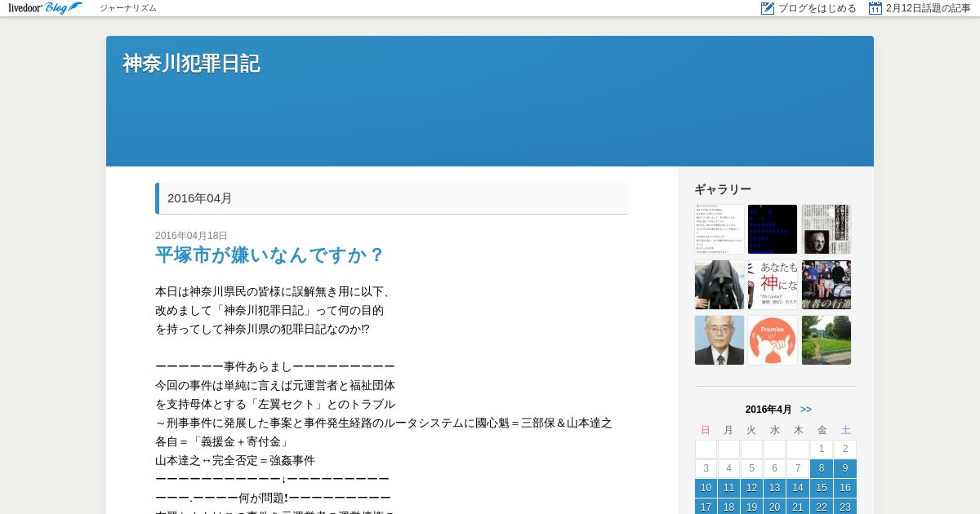Select calendar date 16
Screen dimensions: 980x514
click(x=845, y=488)
